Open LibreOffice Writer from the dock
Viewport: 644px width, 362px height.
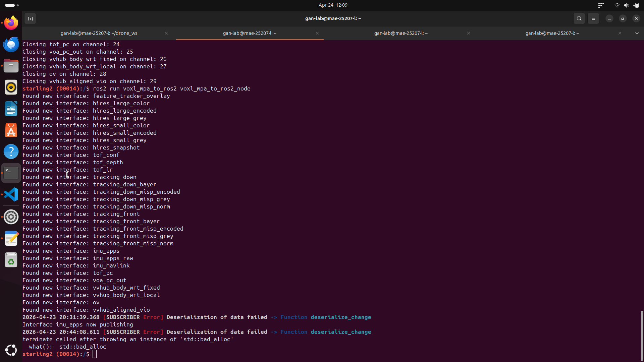pyautogui.click(x=11, y=109)
